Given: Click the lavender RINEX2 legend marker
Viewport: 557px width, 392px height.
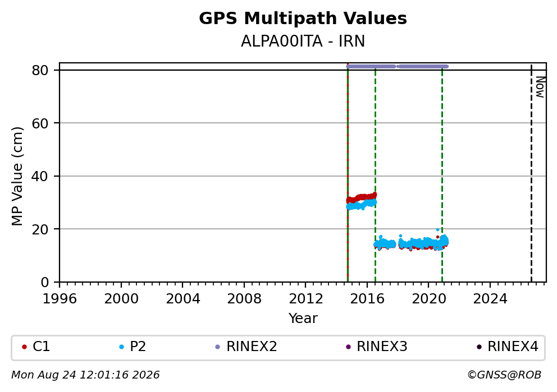Looking at the screenshot, I should [218, 347].
